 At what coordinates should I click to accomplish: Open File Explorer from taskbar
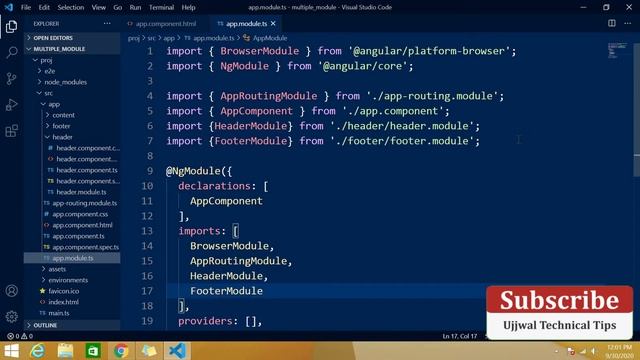(x=65, y=351)
